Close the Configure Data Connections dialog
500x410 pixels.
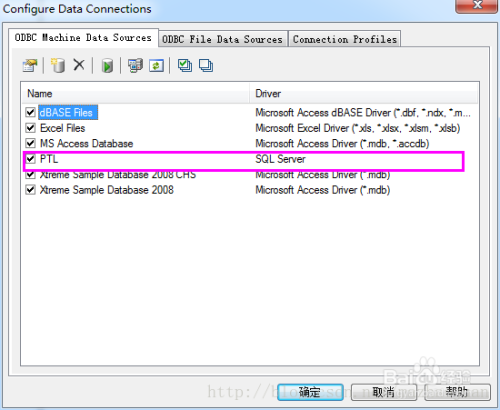477,5
